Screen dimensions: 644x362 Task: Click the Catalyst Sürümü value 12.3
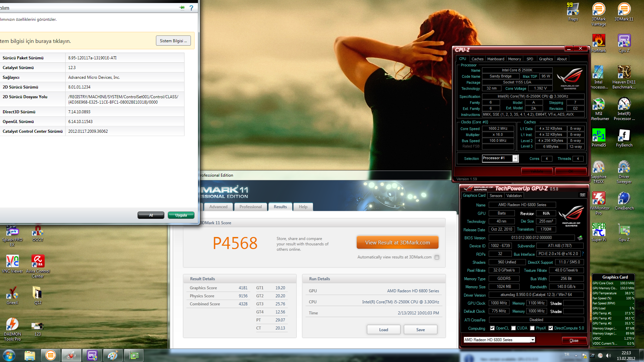tap(72, 68)
